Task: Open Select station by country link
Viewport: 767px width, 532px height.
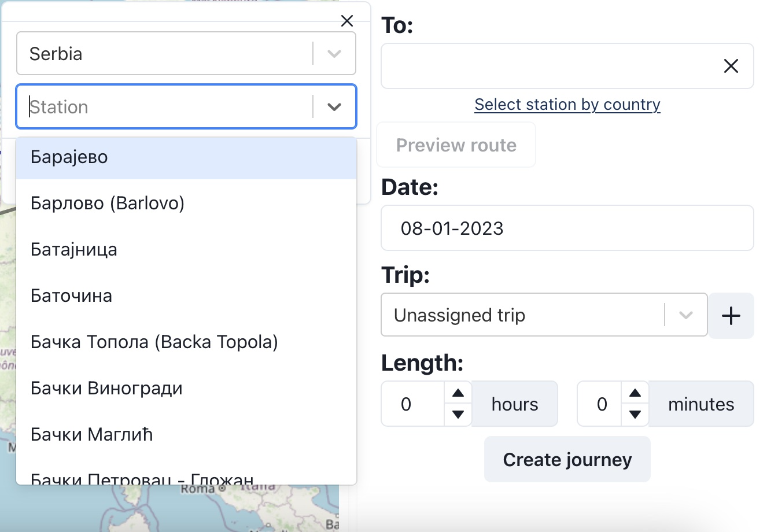Action: point(567,105)
